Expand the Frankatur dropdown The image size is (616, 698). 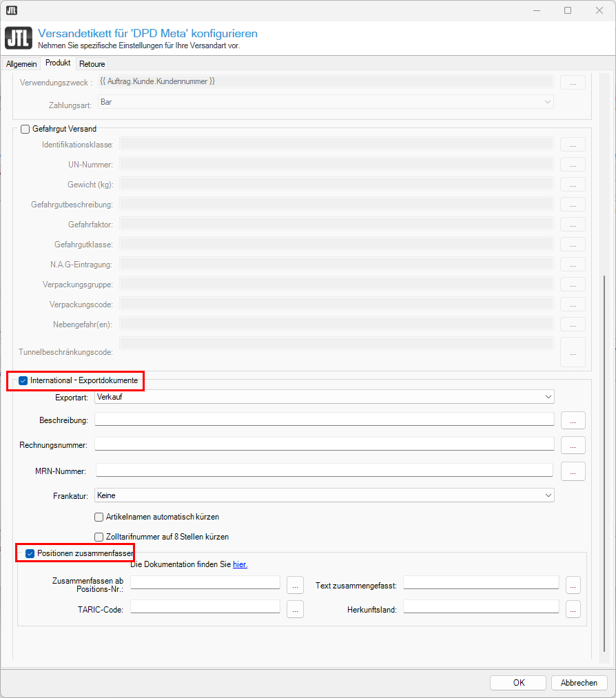(x=324, y=495)
